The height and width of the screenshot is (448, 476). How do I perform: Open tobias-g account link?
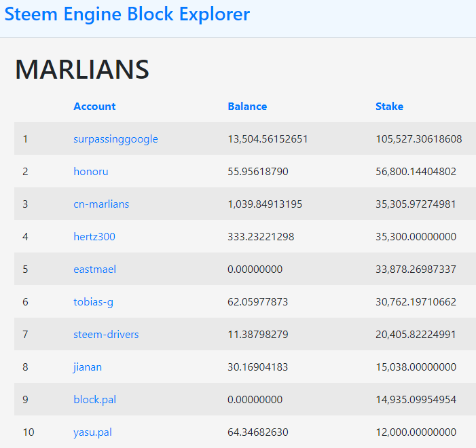pyautogui.click(x=93, y=302)
